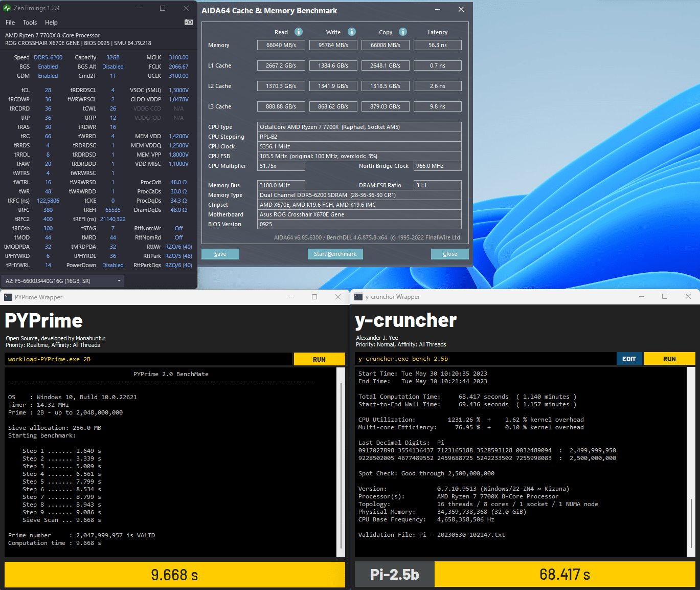Image resolution: width=700 pixels, height=590 pixels.
Task: Click the Memory Write value 95784 MB/s
Action: [x=333, y=45]
